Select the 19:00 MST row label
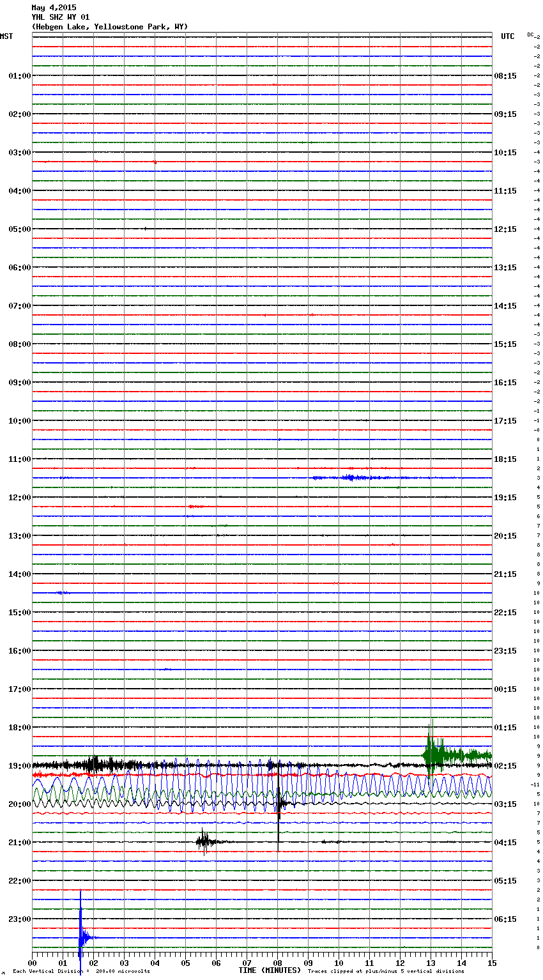 pyautogui.click(x=20, y=766)
